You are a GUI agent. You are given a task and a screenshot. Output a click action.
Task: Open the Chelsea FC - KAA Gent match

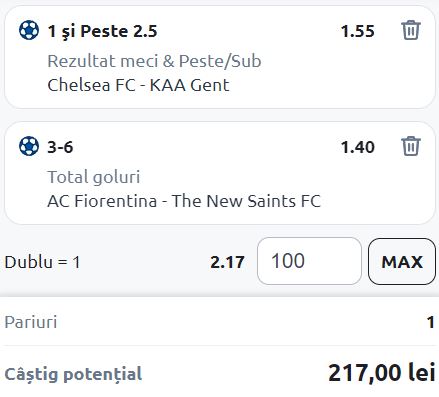click(138, 85)
